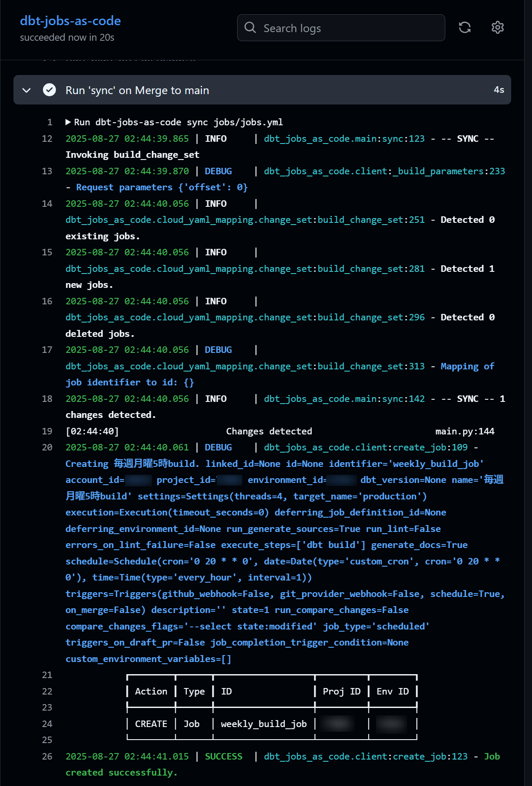Image resolution: width=532 pixels, height=786 pixels.
Task: Click the "weekly_build_job" ID table cell
Action: pyautogui.click(x=264, y=724)
